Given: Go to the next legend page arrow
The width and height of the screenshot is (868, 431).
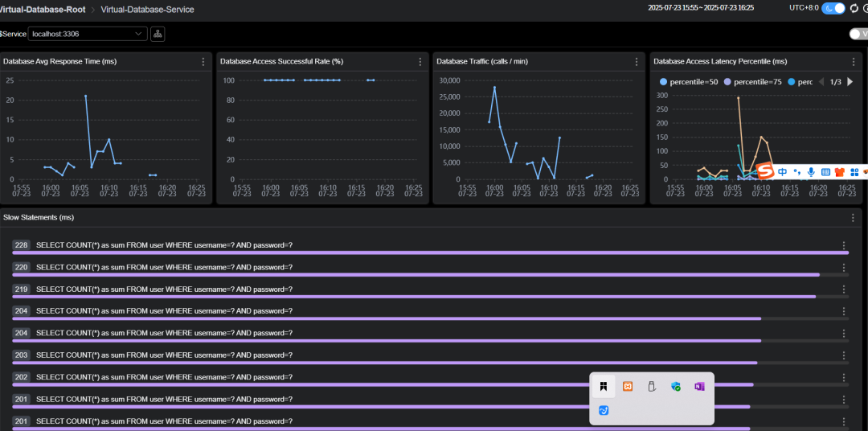Looking at the screenshot, I should 850,82.
